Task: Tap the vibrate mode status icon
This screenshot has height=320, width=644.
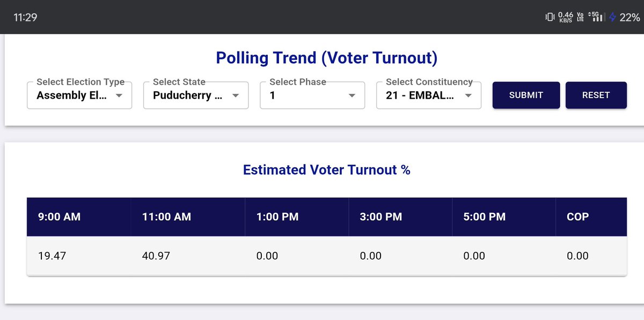Action: coord(549,17)
